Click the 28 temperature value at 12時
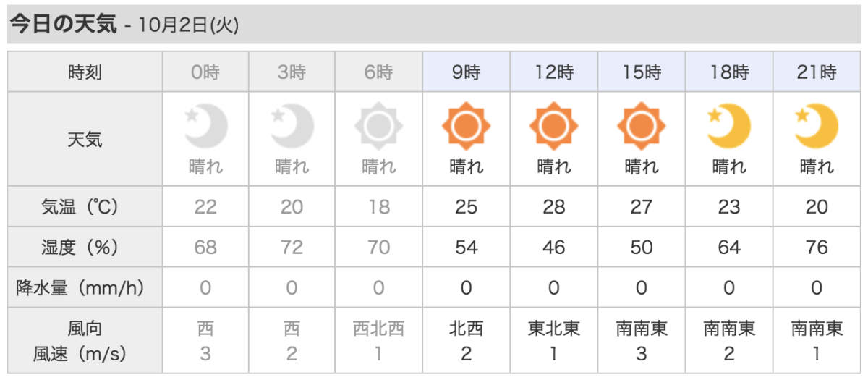This screenshot has width=868, height=380. [553, 207]
